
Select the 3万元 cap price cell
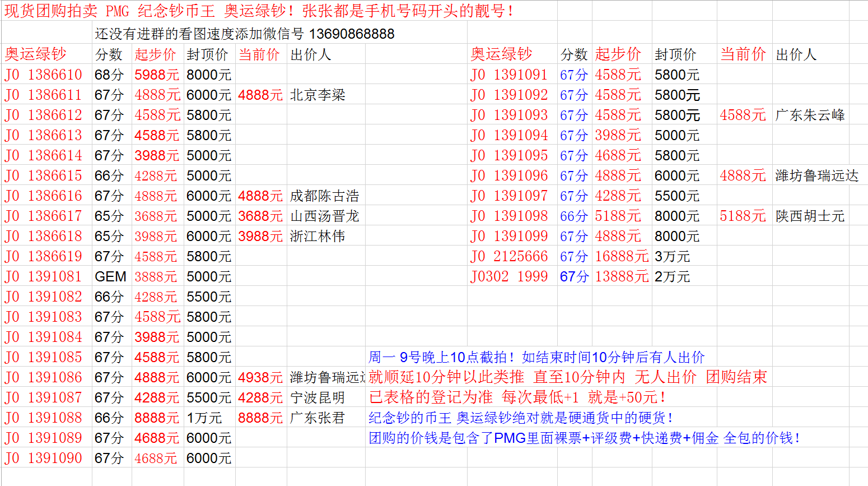[672, 256]
